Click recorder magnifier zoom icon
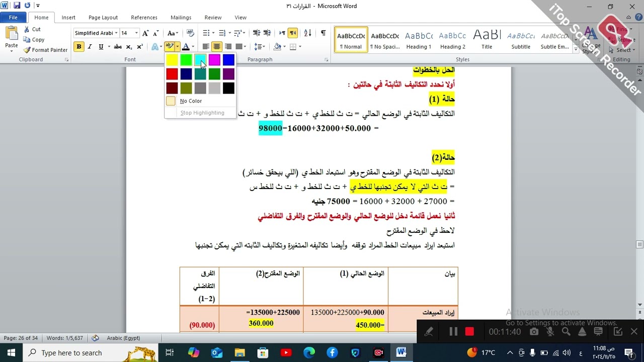644x362 pixels. (566, 332)
